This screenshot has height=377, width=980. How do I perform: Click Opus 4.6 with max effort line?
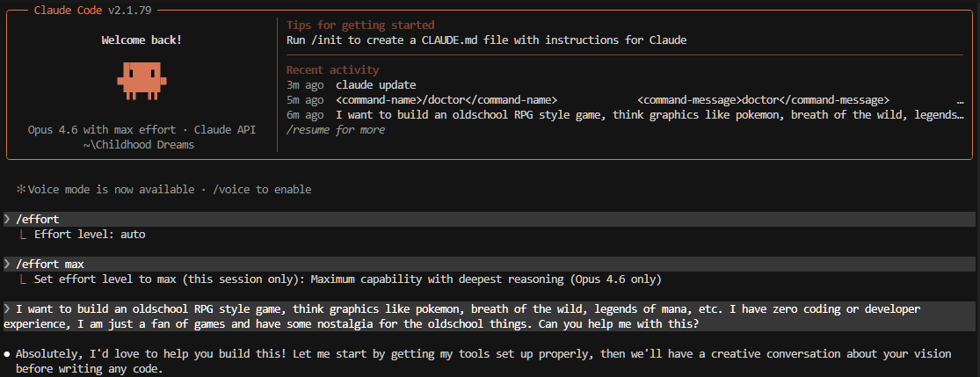pyautogui.click(x=142, y=130)
